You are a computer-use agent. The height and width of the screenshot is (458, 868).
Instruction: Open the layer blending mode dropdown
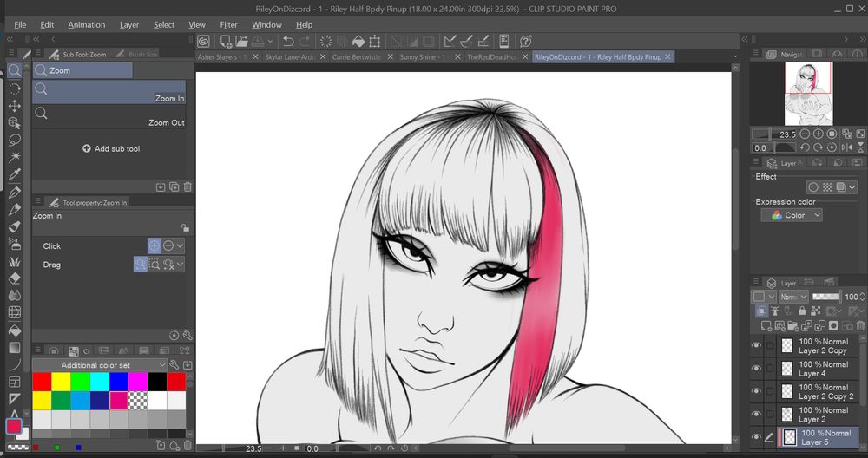click(x=792, y=297)
